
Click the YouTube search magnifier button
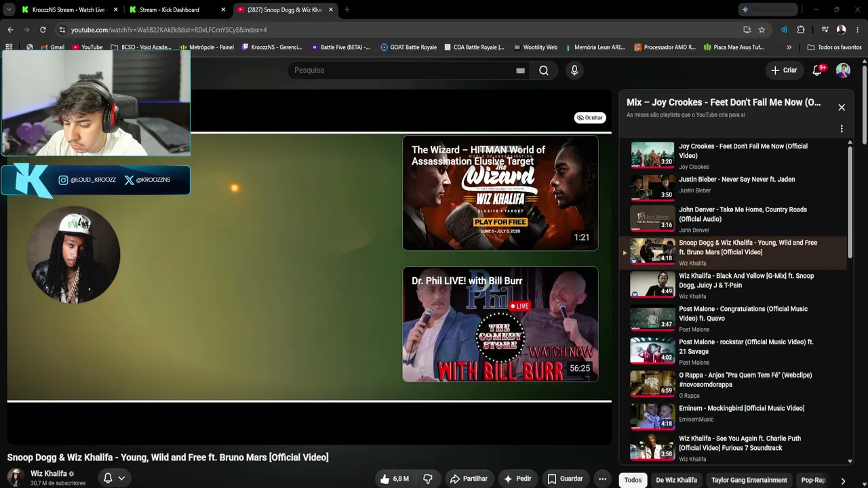tap(544, 70)
